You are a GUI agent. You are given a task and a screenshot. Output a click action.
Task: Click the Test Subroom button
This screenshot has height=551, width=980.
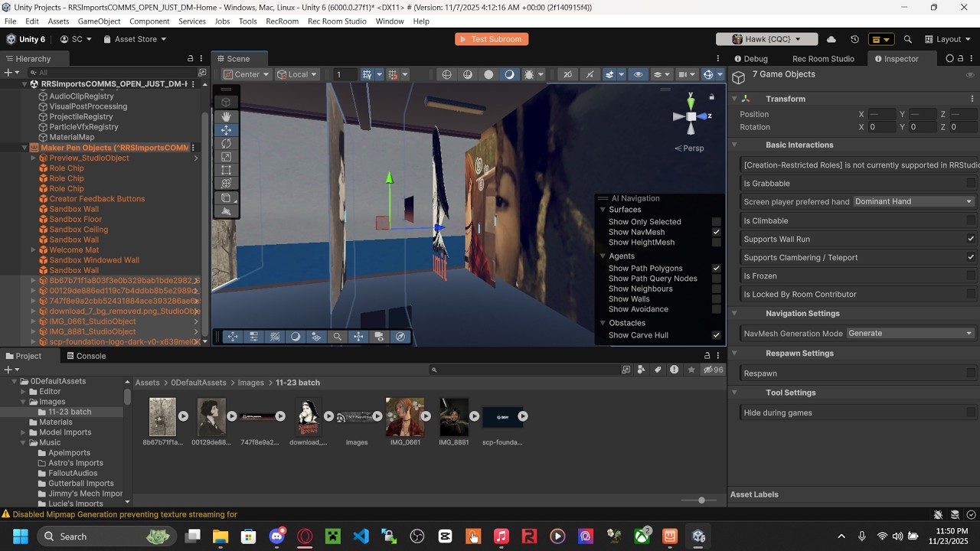[492, 39]
